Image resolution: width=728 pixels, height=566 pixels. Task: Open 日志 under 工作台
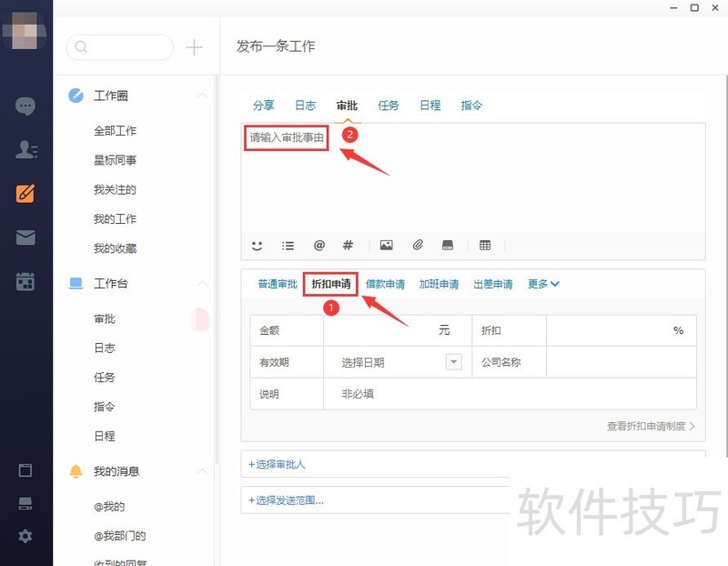tap(105, 349)
